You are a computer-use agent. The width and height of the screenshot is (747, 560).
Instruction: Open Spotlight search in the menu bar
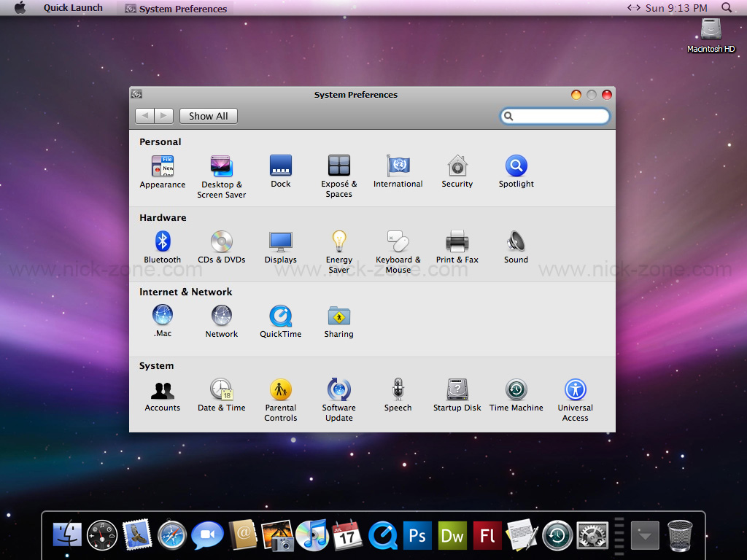[727, 7]
